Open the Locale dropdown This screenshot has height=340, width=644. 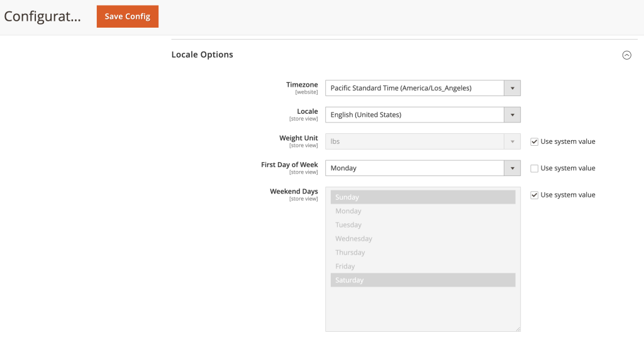[415, 115]
